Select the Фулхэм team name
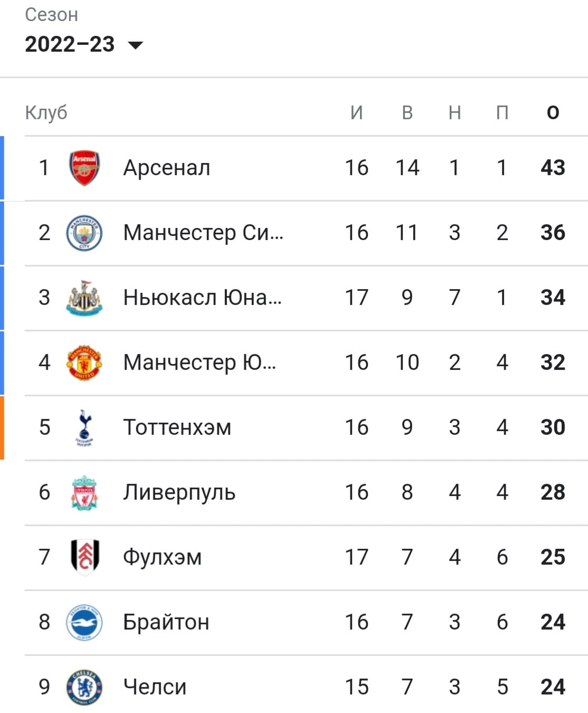Image resolution: width=588 pixels, height=713 pixels. pos(163,557)
